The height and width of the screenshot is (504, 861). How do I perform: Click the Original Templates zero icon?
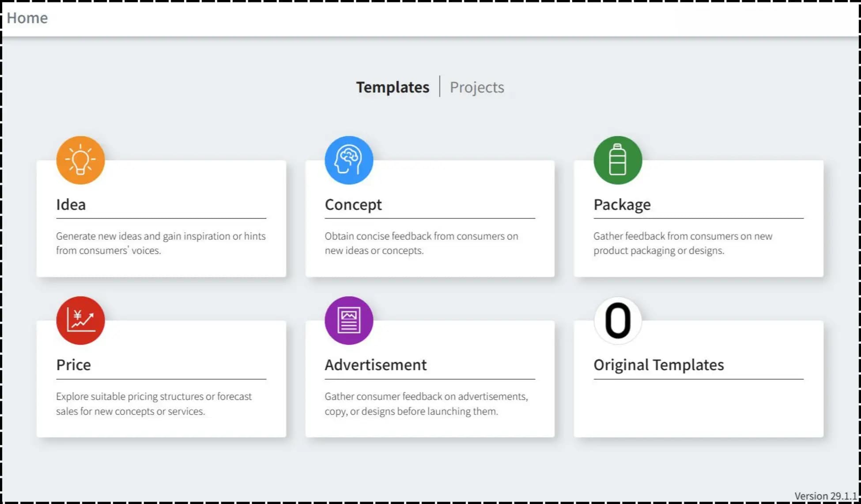coord(617,320)
